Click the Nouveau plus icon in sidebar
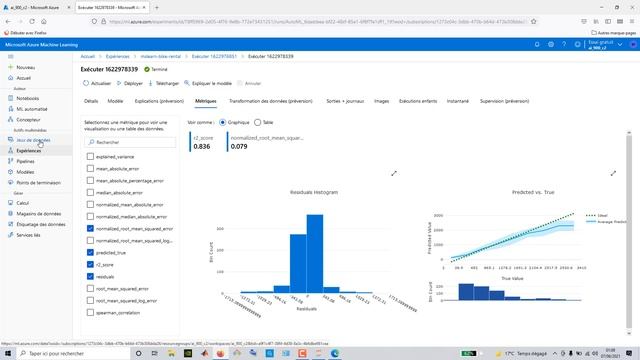This screenshot has height=360, width=640. click(x=11, y=67)
